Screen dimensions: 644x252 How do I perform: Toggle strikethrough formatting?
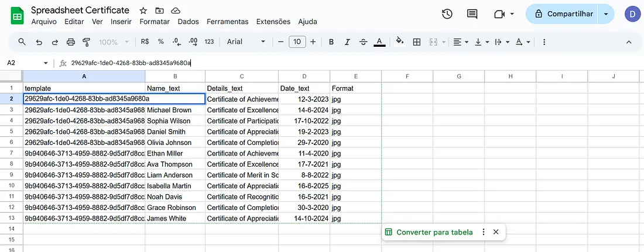coord(363,42)
